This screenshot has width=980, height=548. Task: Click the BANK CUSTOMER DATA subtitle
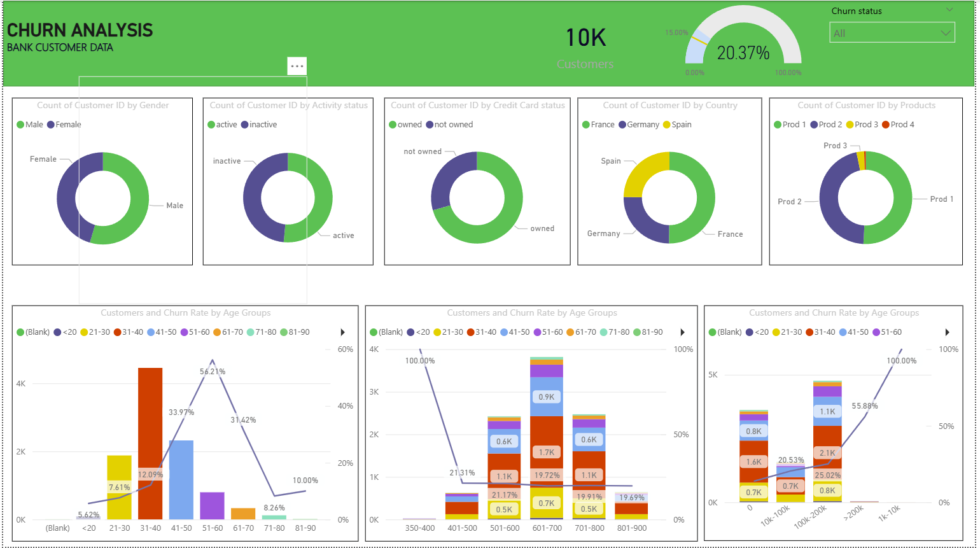[60, 48]
